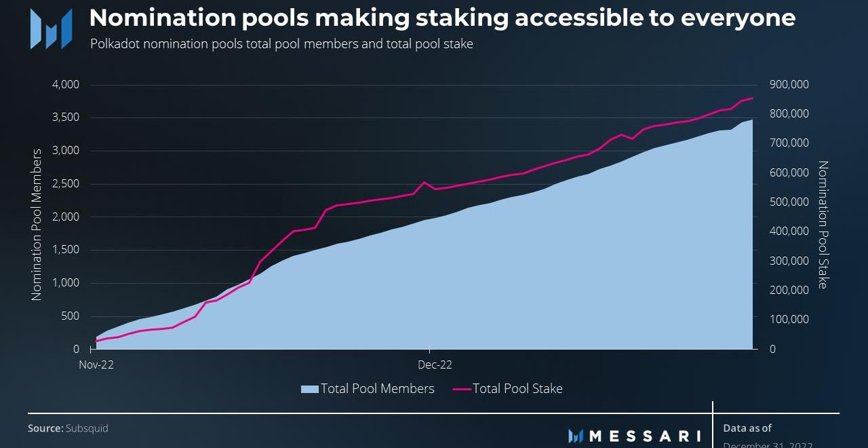Click the Subsquid source text
Screen dimensions: 868x448
pos(87,428)
